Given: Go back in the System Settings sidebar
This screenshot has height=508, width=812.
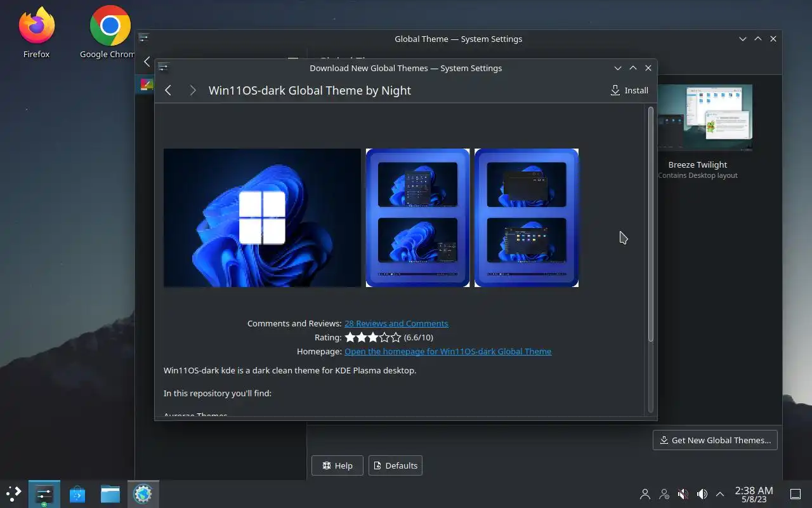Looking at the screenshot, I should coord(147,62).
